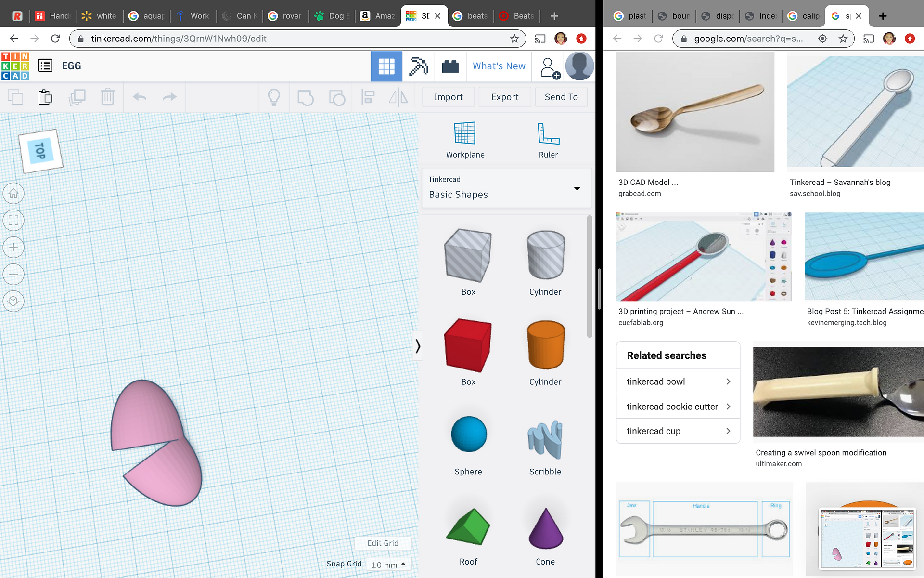Open the Snap Grid 1.0 mm dropdown
Screen dimensions: 924x578
(388, 565)
